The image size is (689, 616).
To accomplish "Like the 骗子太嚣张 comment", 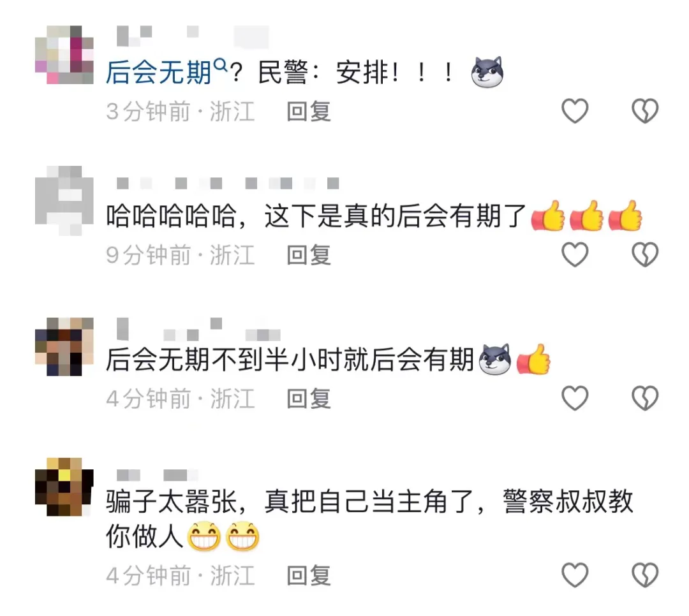I will 575,575.
